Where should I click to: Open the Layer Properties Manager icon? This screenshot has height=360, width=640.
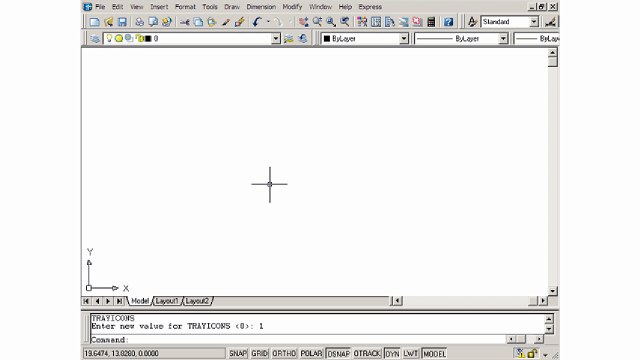(x=95, y=39)
